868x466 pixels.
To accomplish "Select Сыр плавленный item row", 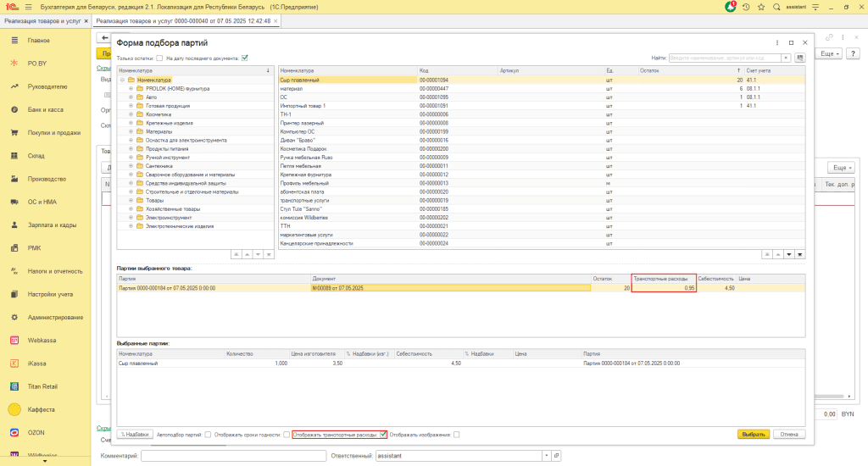I will (x=542, y=80).
